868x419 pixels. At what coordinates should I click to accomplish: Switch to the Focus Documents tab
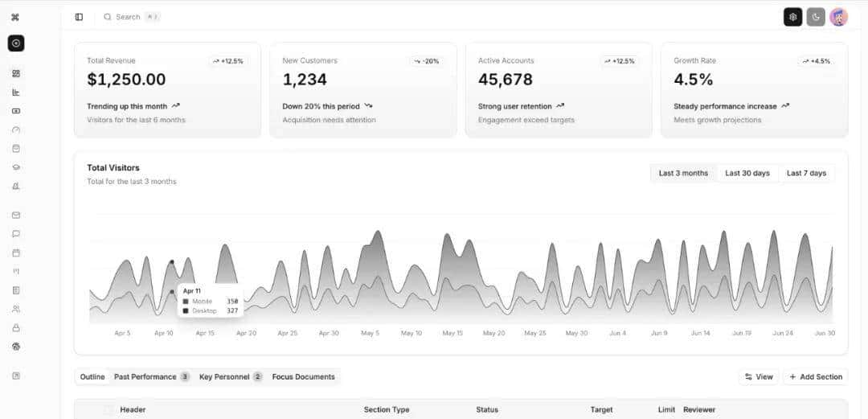coord(303,377)
